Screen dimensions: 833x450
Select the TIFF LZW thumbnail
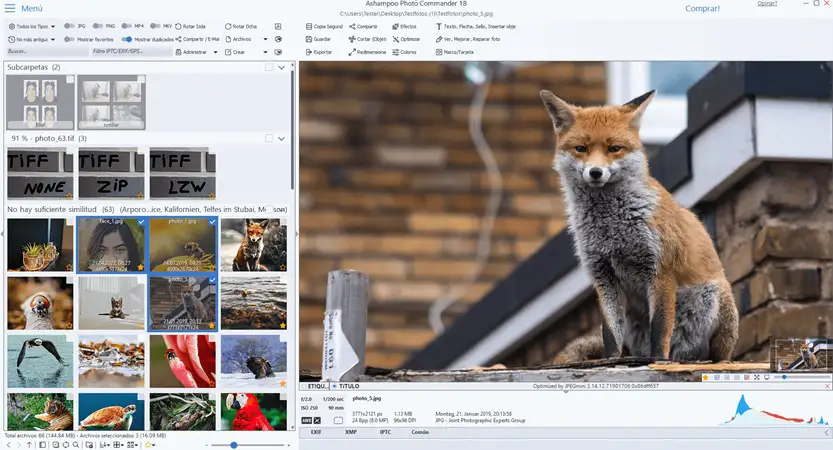coord(183,173)
